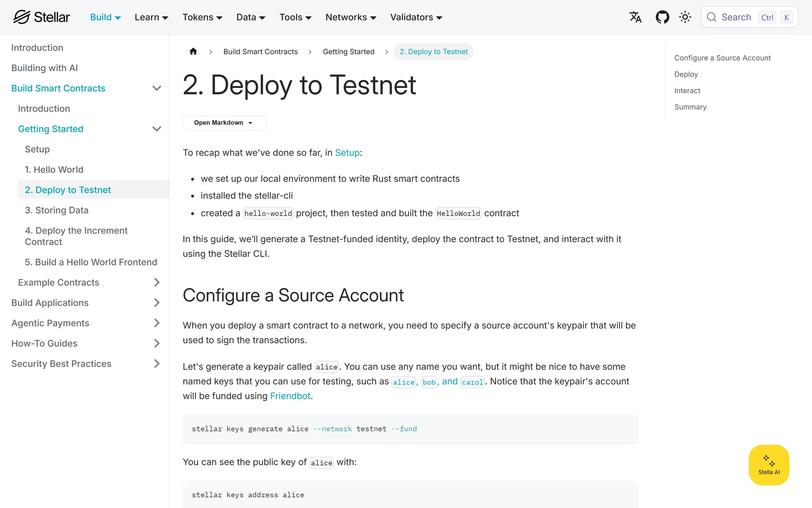Open Setup in sidebar
This screenshot has height=508, width=812.
[37, 149]
